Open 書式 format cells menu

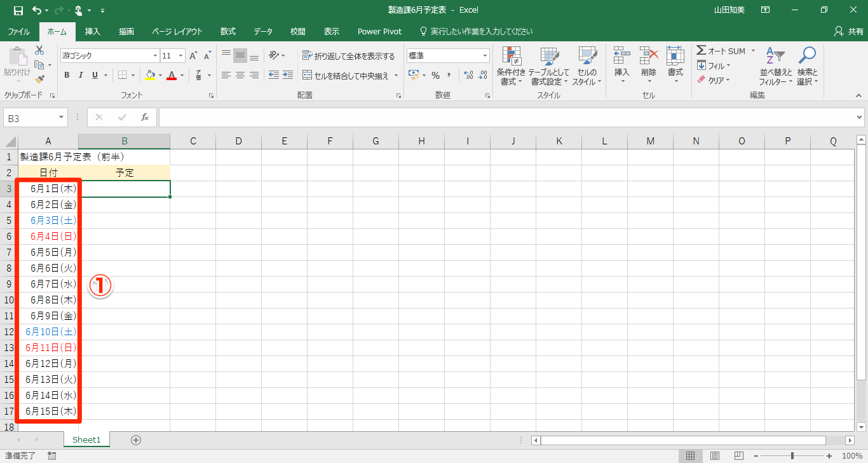tap(675, 65)
